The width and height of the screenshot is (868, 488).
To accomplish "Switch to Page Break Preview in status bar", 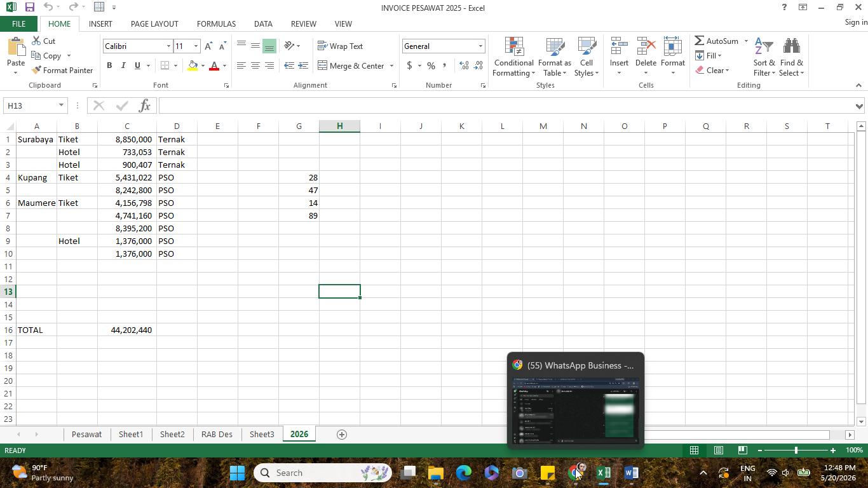I will pyautogui.click(x=742, y=450).
